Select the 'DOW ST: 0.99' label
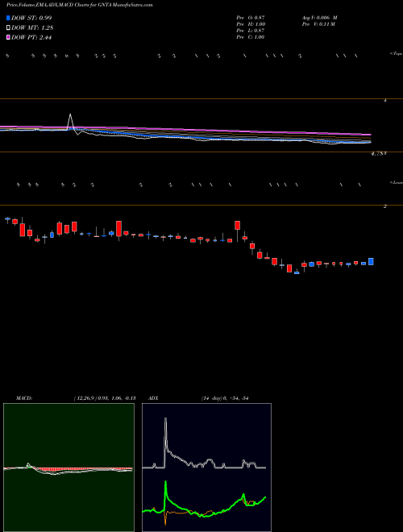Viewport: 403px width, 532px height. 31,18
